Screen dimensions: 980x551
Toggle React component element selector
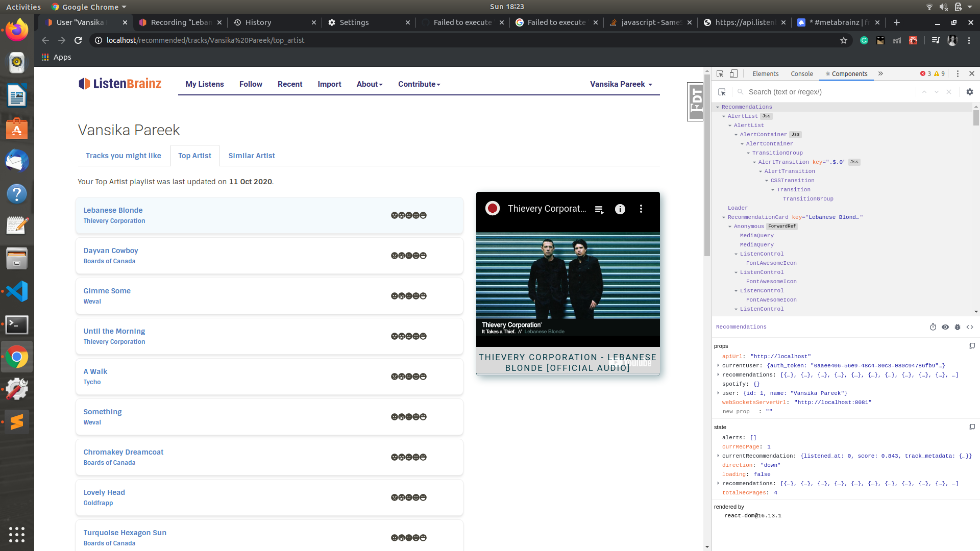pos(722,92)
